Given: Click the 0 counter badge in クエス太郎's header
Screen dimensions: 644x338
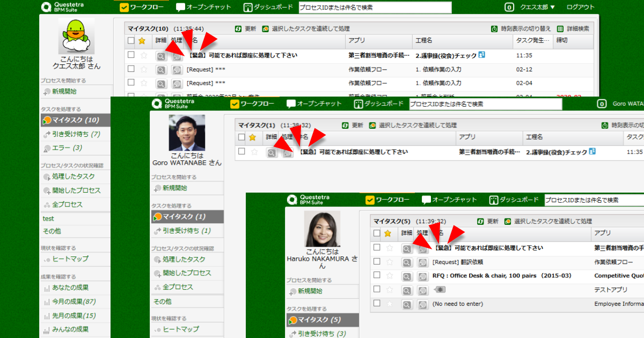Looking at the screenshot, I should pyautogui.click(x=509, y=8).
